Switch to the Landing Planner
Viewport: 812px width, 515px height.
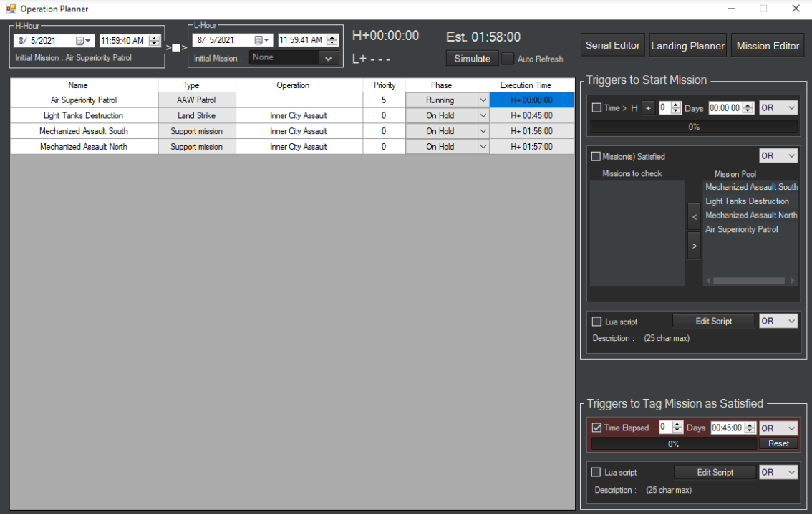pos(687,46)
